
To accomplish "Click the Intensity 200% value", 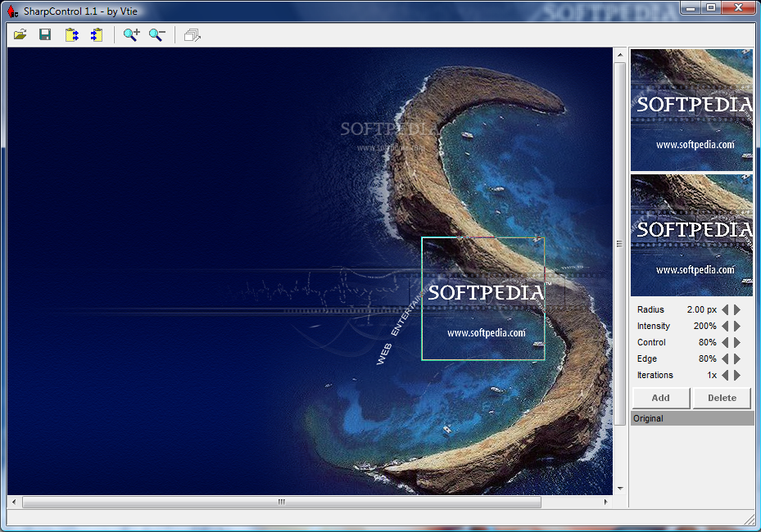I will click(704, 326).
